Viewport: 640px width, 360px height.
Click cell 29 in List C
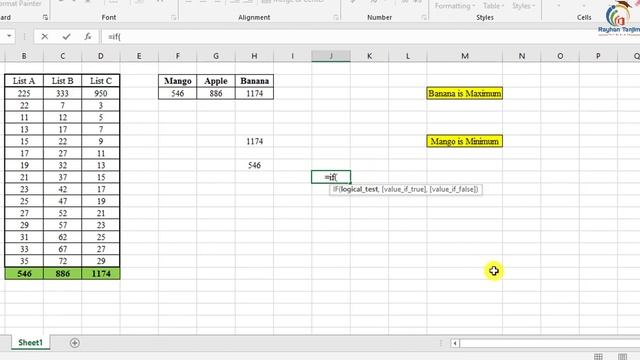coord(101,261)
